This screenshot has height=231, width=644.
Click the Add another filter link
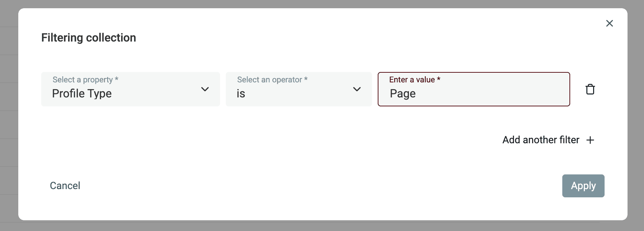(540, 140)
